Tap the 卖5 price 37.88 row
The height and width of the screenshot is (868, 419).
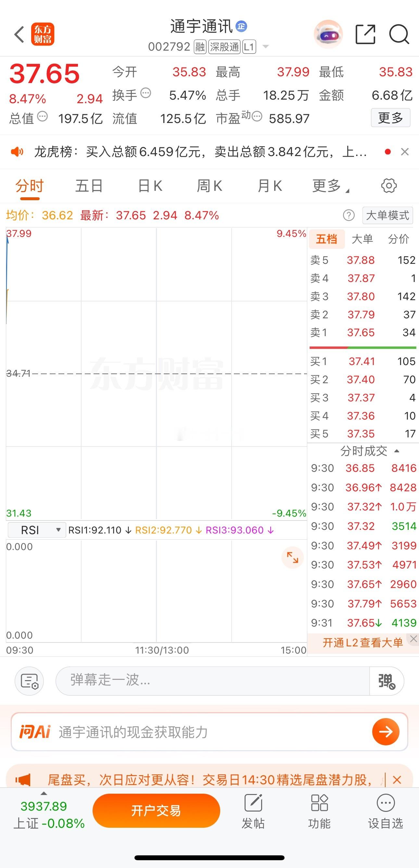point(363,260)
